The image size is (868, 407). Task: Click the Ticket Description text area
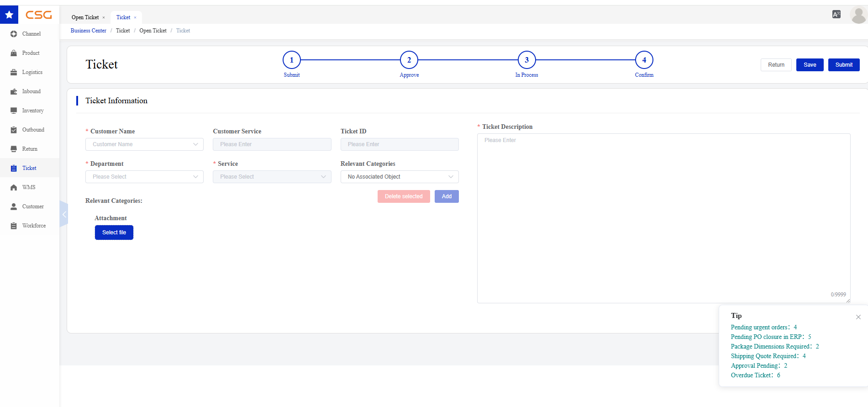(664, 218)
